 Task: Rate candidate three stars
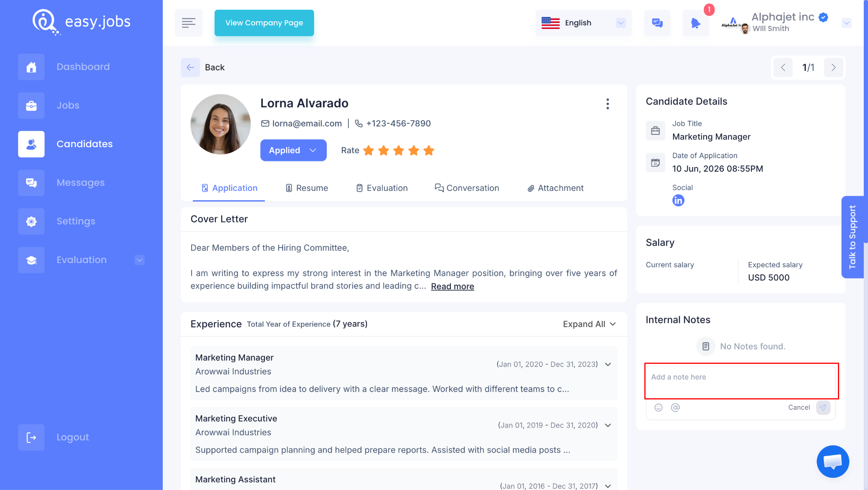click(398, 151)
